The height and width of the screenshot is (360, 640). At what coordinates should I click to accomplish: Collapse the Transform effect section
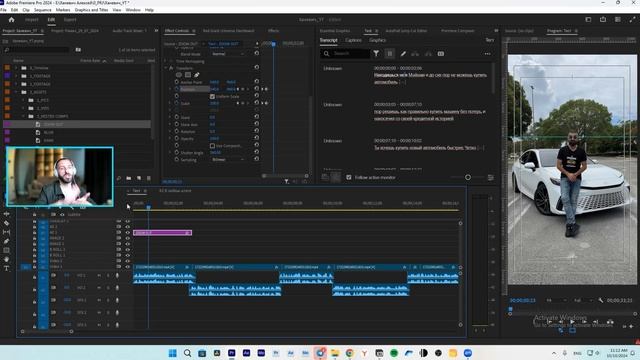[x=166, y=68]
